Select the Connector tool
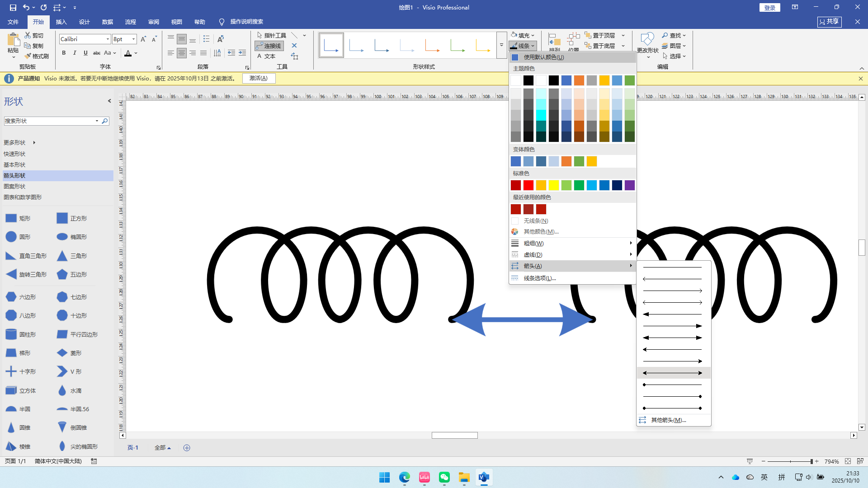The width and height of the screenshot is (868, 488). tap(269, 46)
